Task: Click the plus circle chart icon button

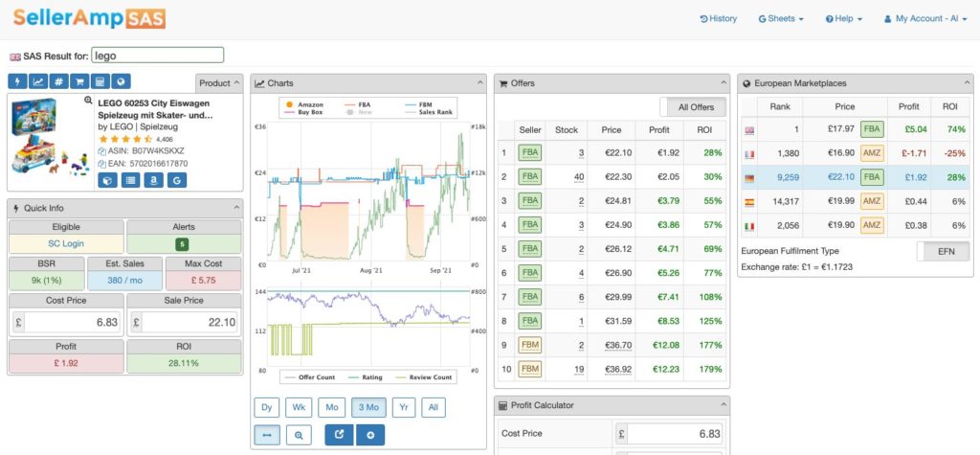Action: [x=370, y=435]
